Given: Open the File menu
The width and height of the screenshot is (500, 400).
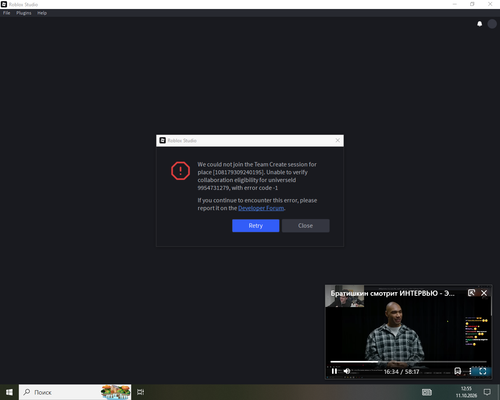Looking at the screenshot, I should 6,13.
